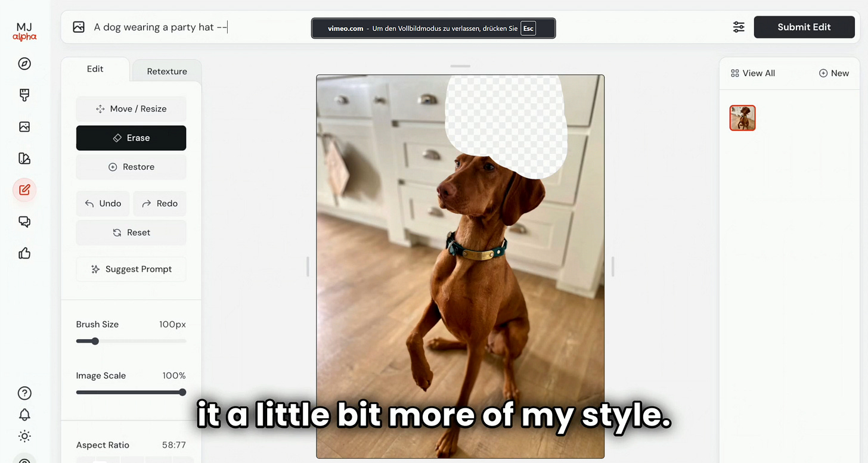Click into the prompt text field
This screenshot has height=463, width=868.
[x=393, y=27]
